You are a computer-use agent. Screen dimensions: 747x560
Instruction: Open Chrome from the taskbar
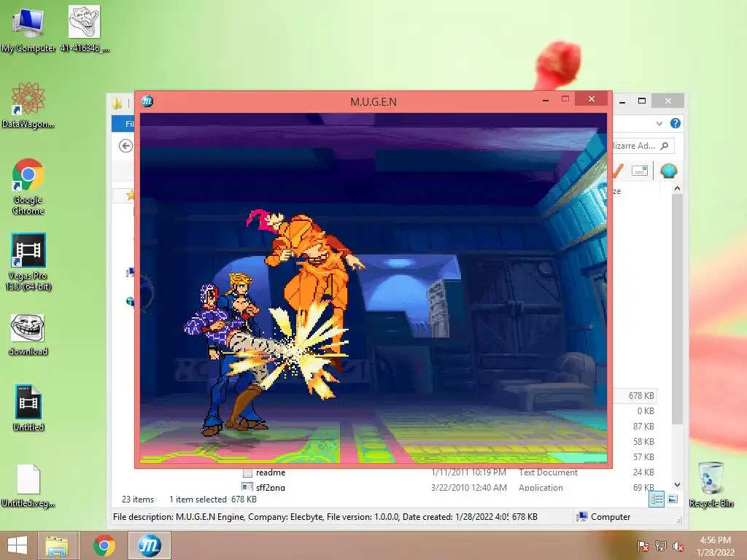coord(104,545)
